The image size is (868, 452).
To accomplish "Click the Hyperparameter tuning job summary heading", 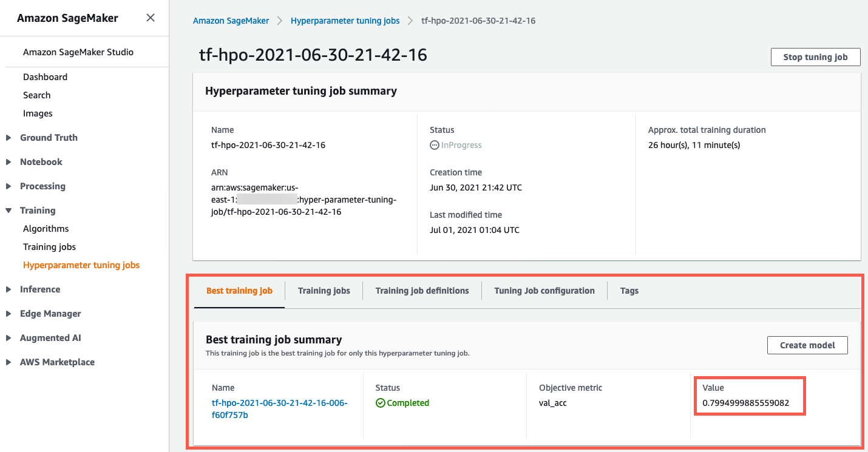I will 301,91.
